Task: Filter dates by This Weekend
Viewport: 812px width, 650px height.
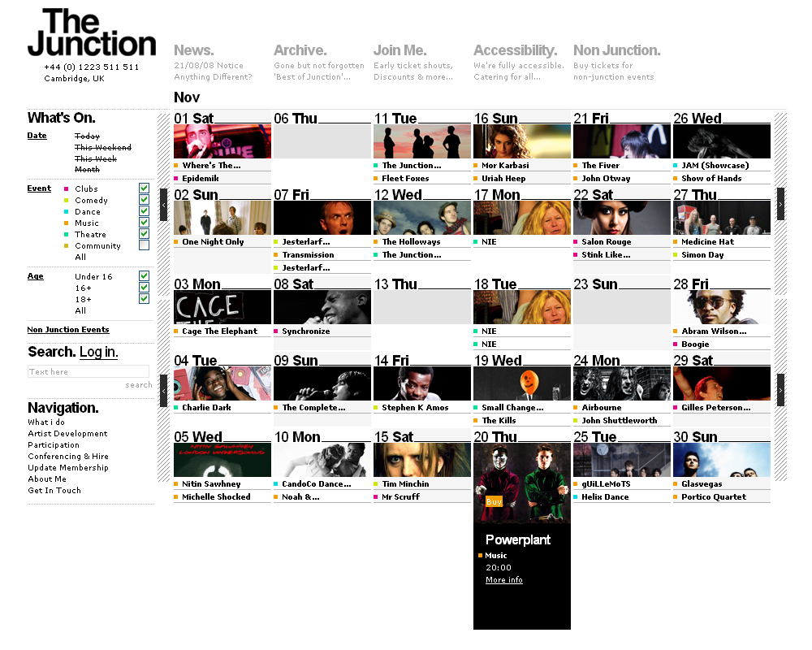Action: click(103, 147)
